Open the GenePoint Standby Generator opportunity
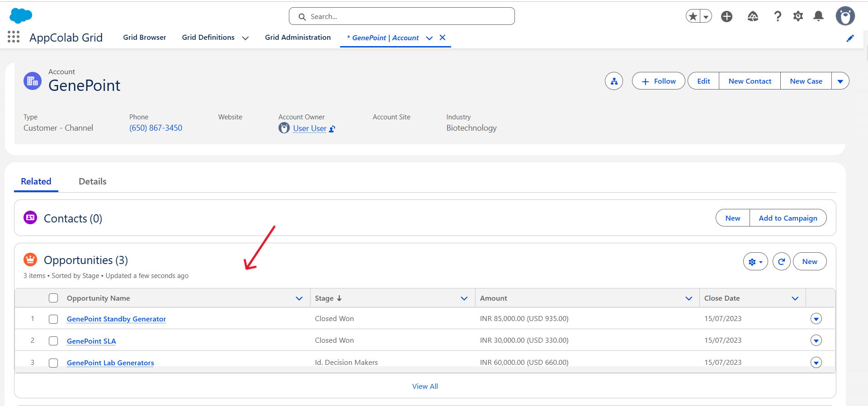The width and height of the screenshot is (868, 406). pos(116,319)
